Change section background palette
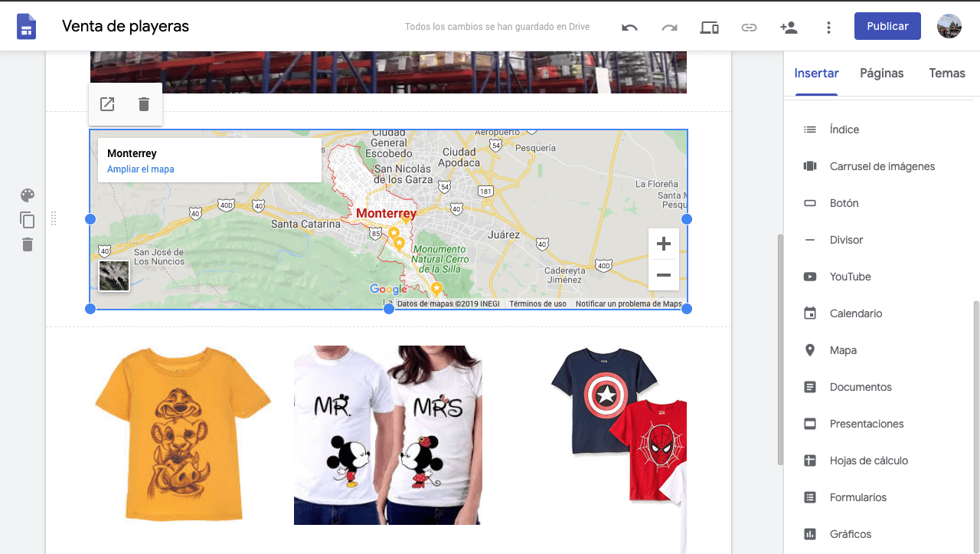This screenshot has height=554, width=980. [x=28, y=195]
